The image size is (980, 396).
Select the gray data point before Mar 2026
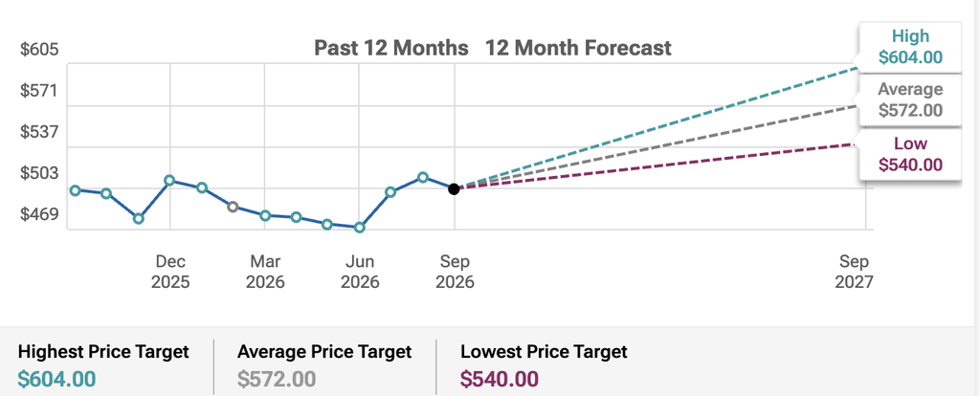click(x=234, y=207)
